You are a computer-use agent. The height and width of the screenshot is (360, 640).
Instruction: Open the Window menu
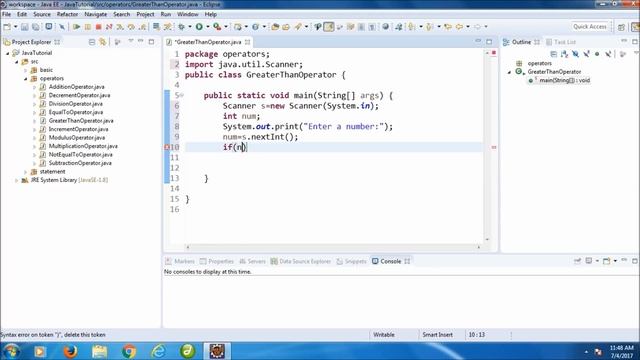click(188, 14)
